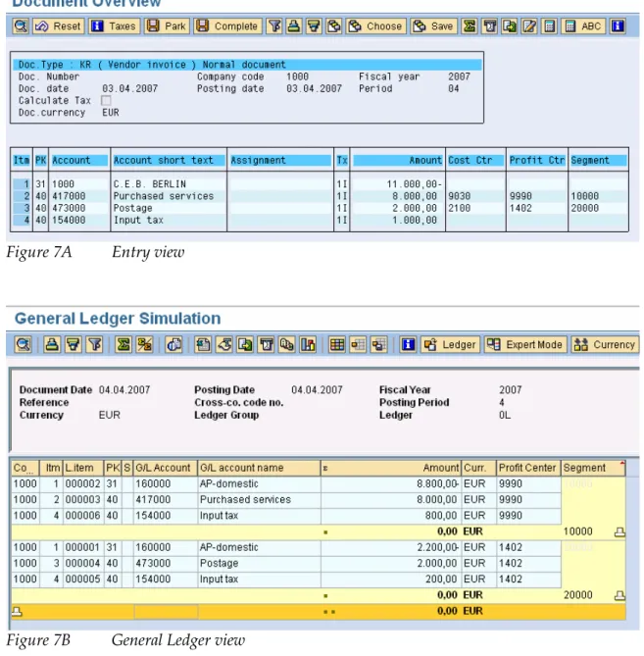Open print preview icon in General Ledger Simulation toolbar

[173, 345]
